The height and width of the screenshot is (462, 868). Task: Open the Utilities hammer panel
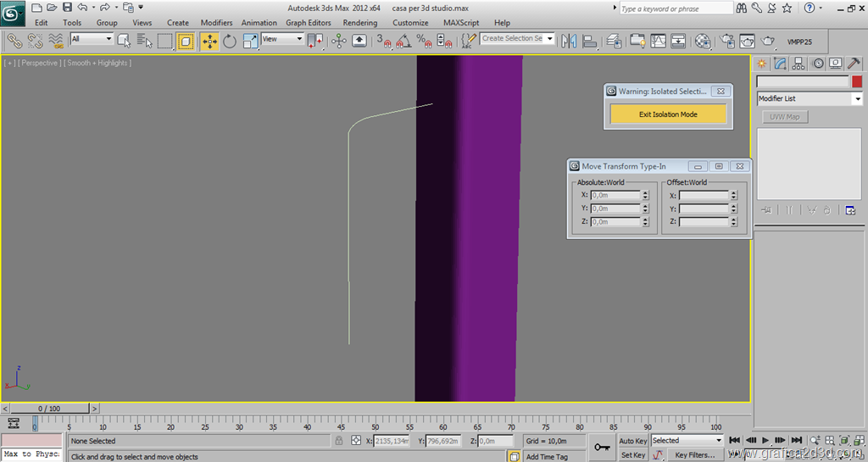click(x=854, y=64)
